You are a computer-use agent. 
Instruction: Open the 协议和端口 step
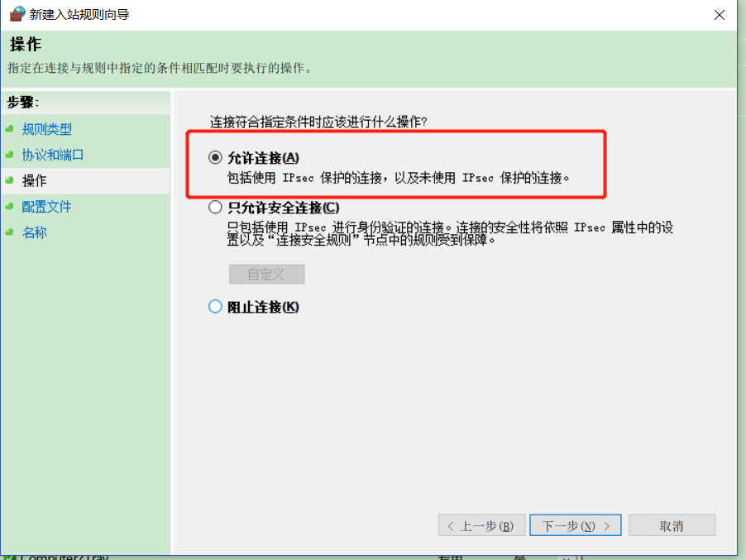point(53,155)
